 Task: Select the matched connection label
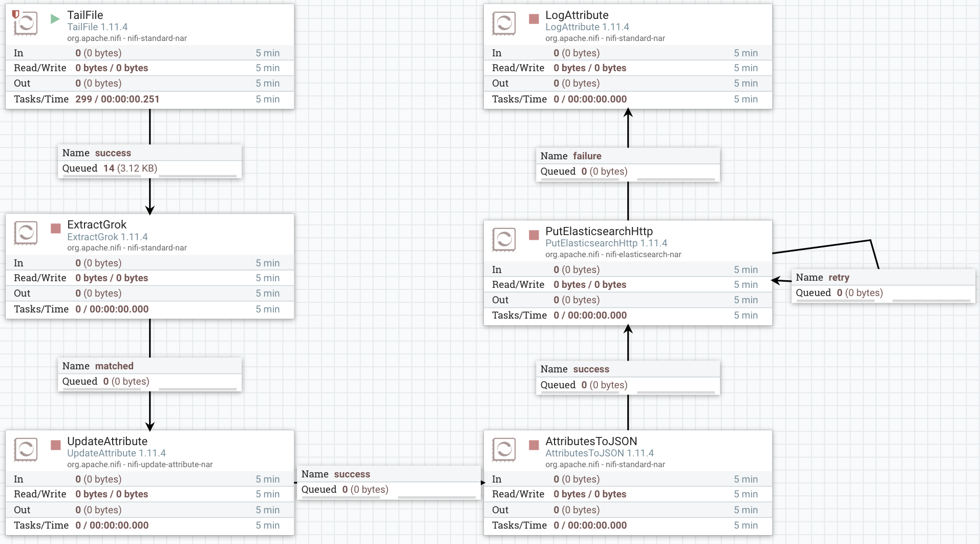coord(150,374)
